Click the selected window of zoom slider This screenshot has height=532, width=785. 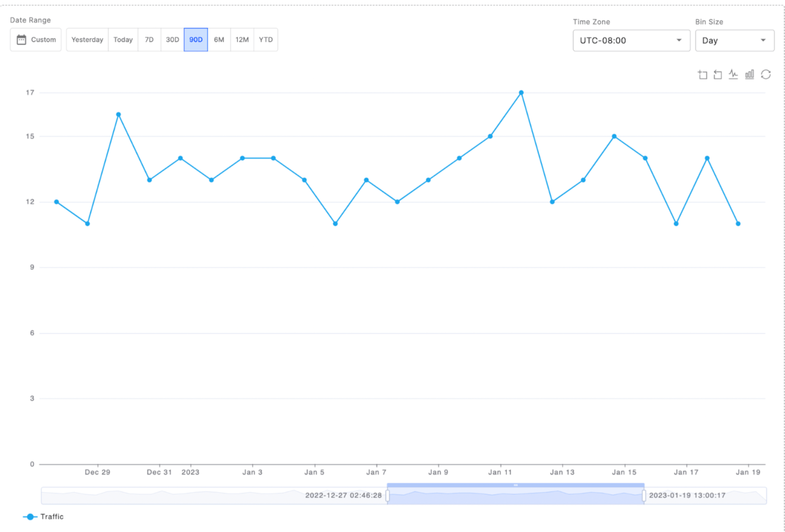tap(516, 496)
